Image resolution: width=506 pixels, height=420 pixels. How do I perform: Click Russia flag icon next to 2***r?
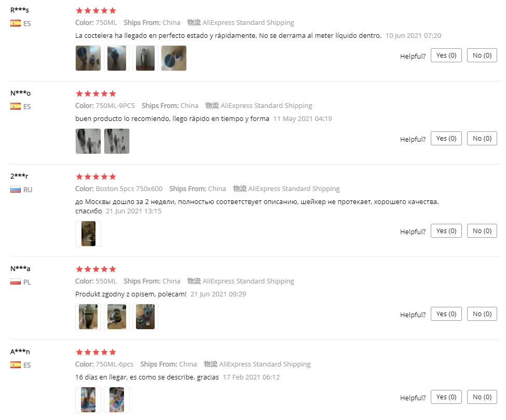click(x=16, y=189)
